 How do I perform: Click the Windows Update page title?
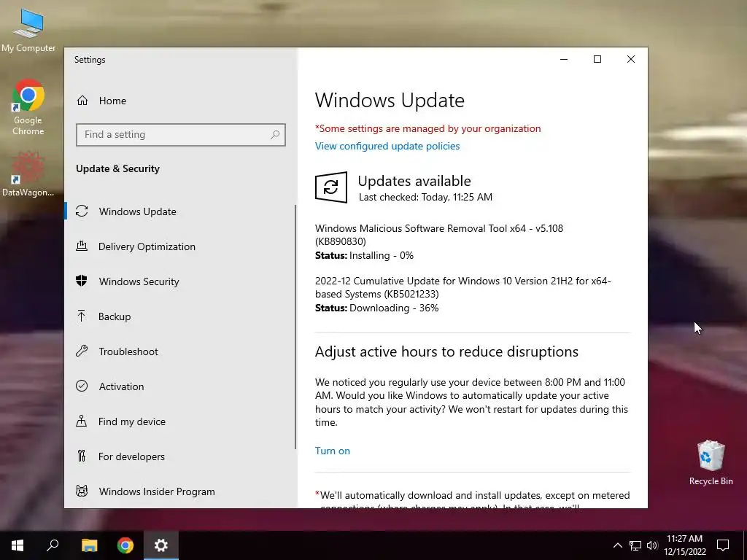390,101
